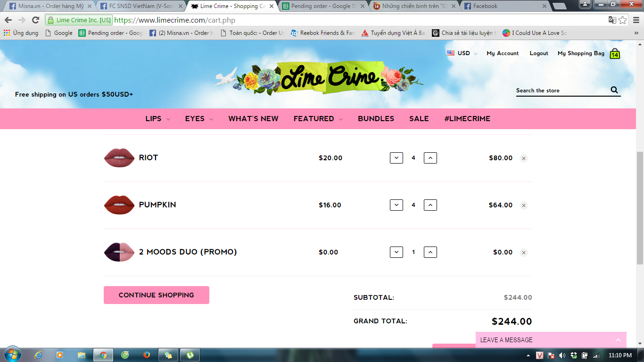Reload the Lime Crime page
The height and width of the screenshot is (362, 644).
35,20
